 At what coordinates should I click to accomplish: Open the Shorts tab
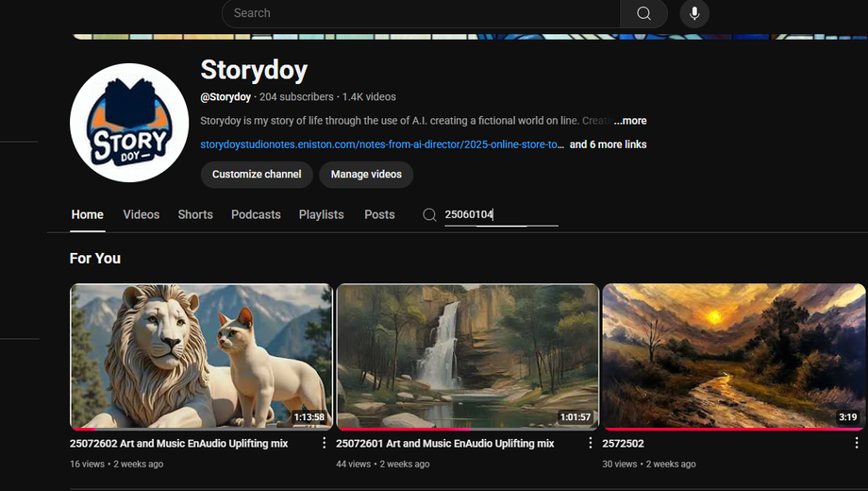point(195,215)
